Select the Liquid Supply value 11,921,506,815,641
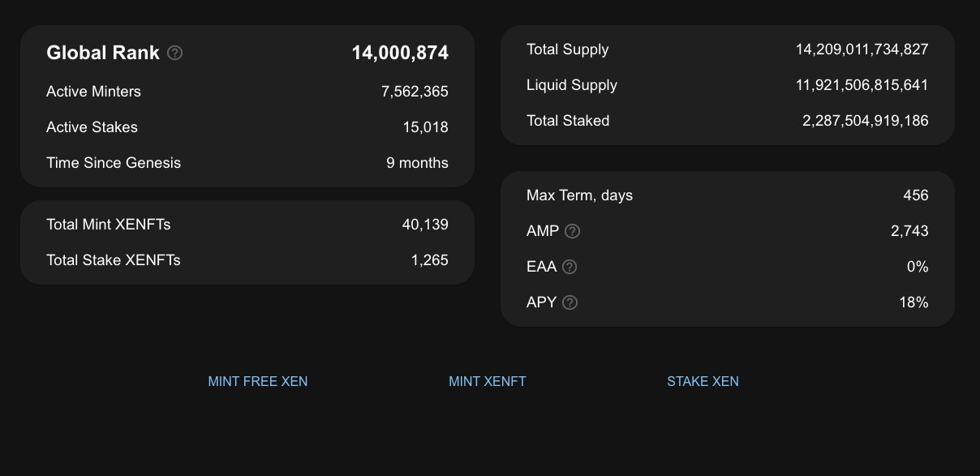 point(862,85)
